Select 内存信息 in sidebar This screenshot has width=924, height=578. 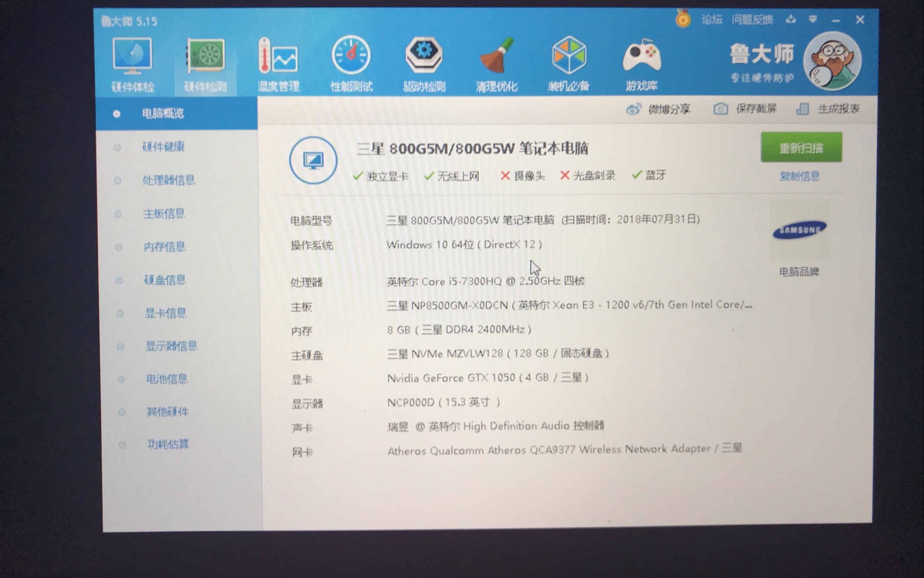pyautogui.click(x=165, y=247)
